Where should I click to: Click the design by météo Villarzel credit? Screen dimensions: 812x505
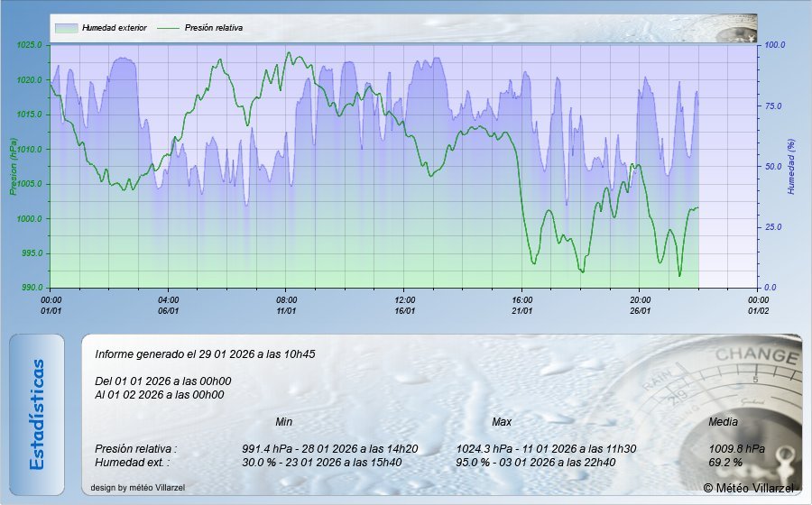[x=138, y=488]
